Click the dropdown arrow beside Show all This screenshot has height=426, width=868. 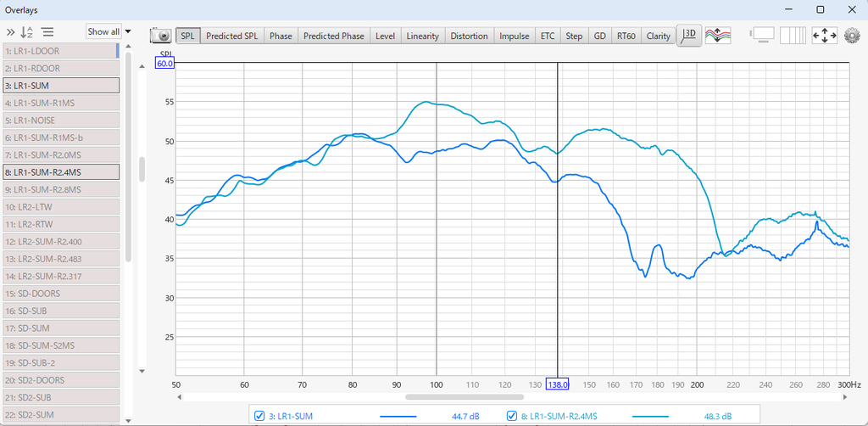click(x=128, y=31)
